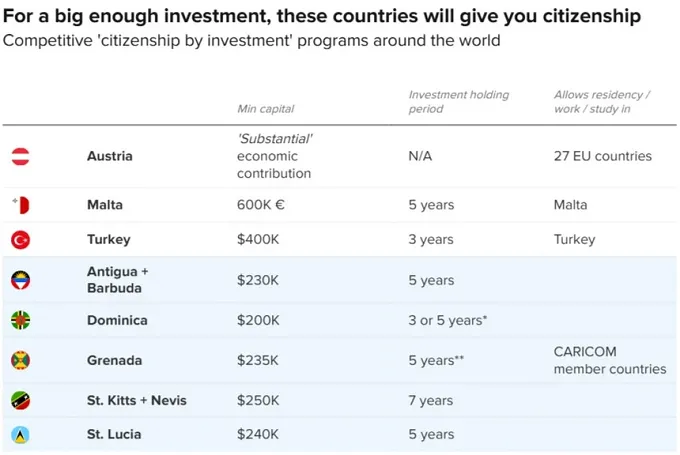
Task: Click the 7 years holding period cell
Action: click(431, 401)
